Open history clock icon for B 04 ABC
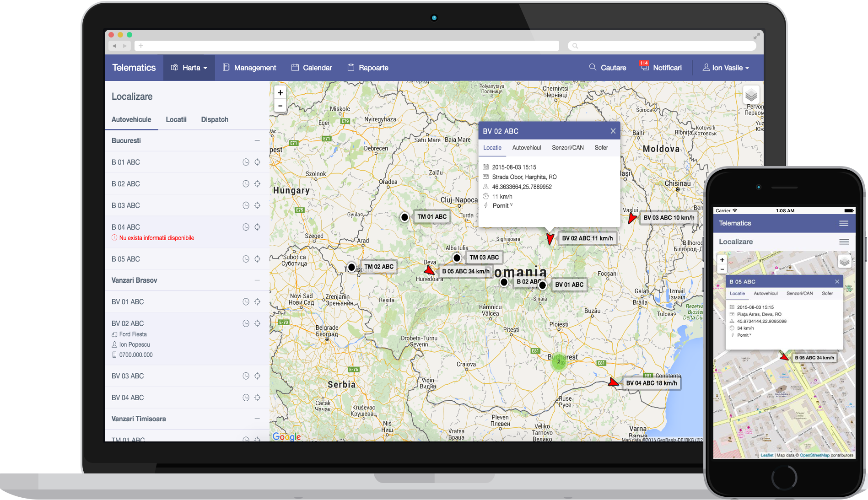 pyautogui.click(x=246, y=227)
